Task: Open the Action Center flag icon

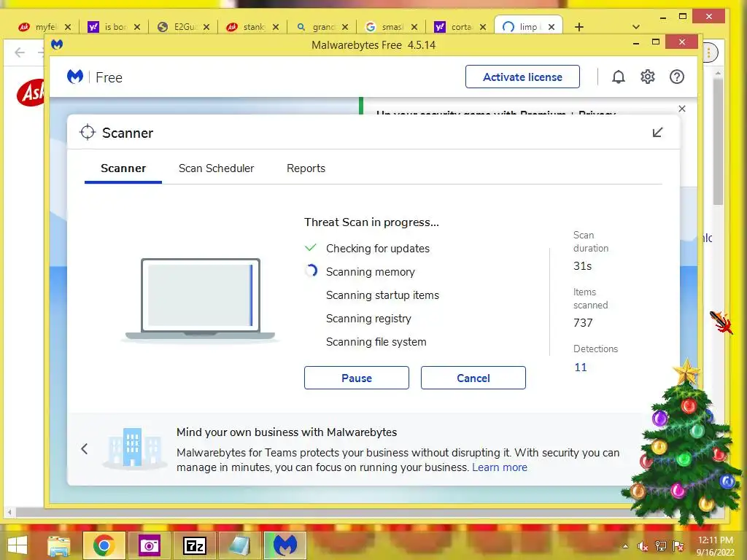Action: point(678,546)
